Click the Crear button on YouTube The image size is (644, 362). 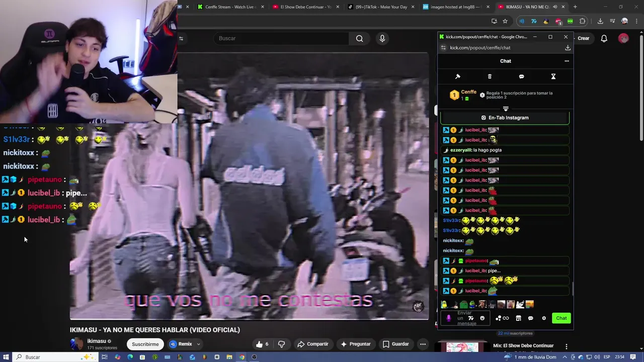(x=583, y=38)
